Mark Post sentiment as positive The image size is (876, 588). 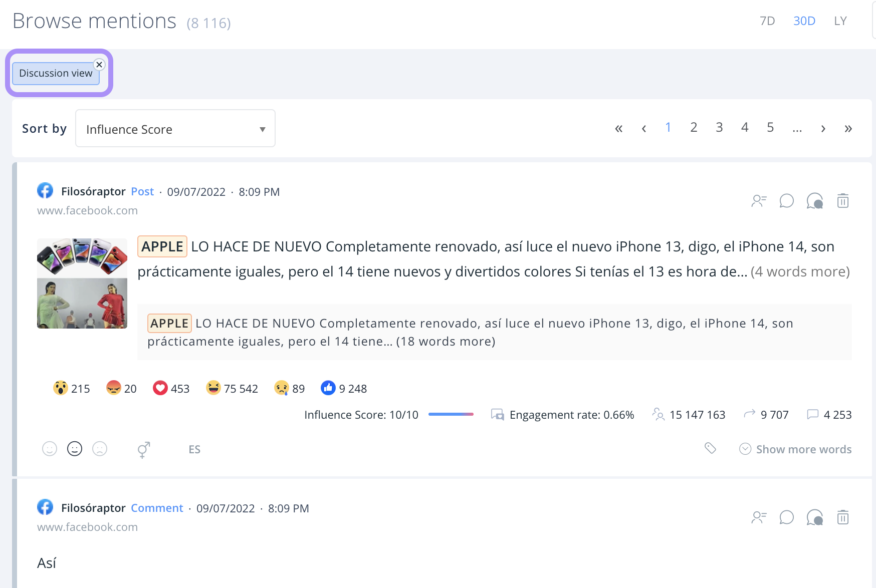[x=50, y=449]
